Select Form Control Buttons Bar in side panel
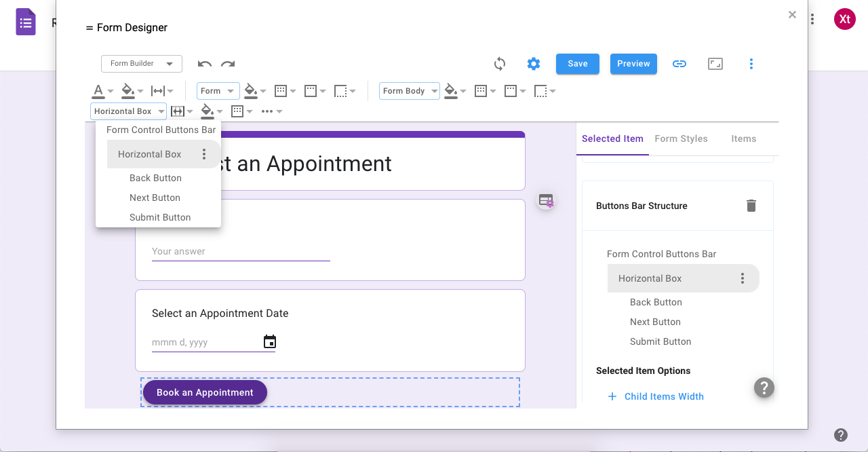Viewport: 868px width, 452px height. pos(661,254)
